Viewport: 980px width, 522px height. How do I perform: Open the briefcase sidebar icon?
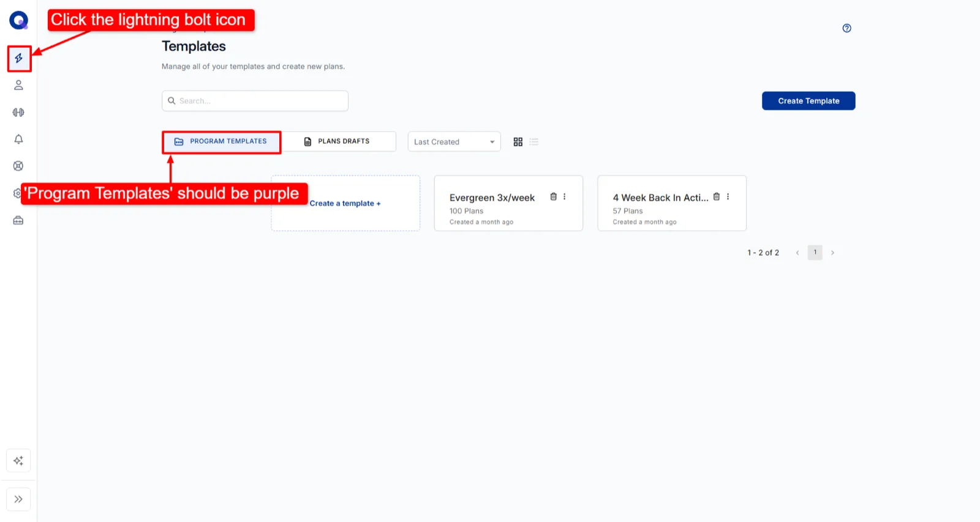pyautogui.click(x=18, y=220)
